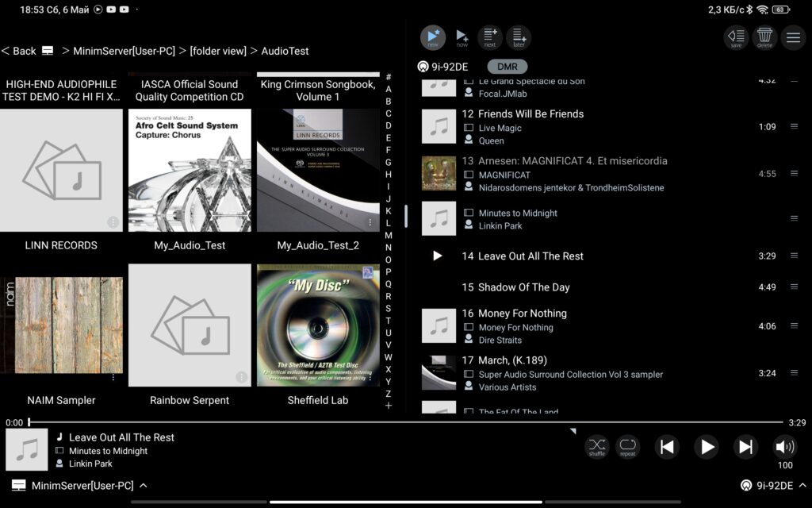Open options dots on My_Audio_Test_2 tile
The width and height of the screenshot is (812, 508).
[370, 222]
